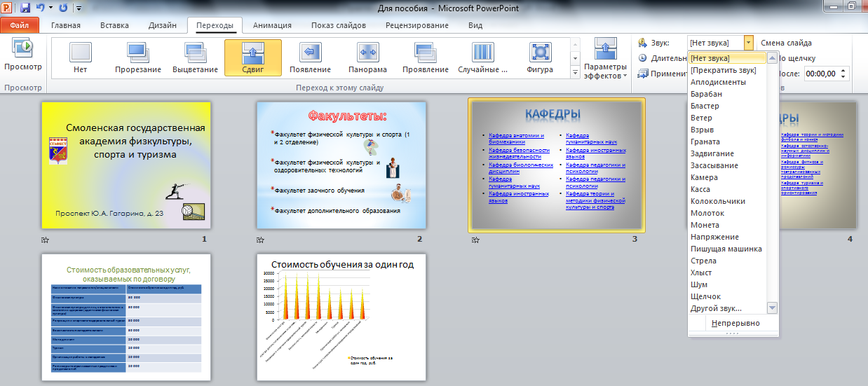868x386 pixels.
Task: Increase the После time with the stepper
Action: tap(843, 70)
